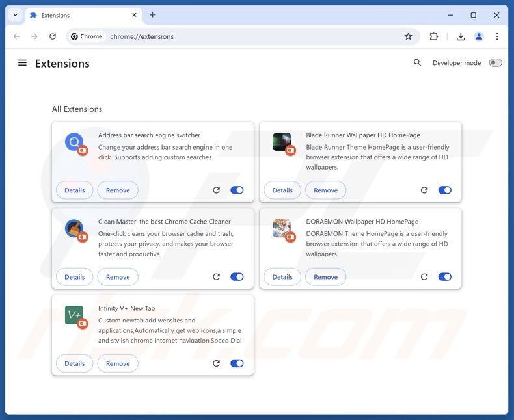
Task: Click DORAEMON Wallpaper HD HomePage title
Action: coord(362,222)
